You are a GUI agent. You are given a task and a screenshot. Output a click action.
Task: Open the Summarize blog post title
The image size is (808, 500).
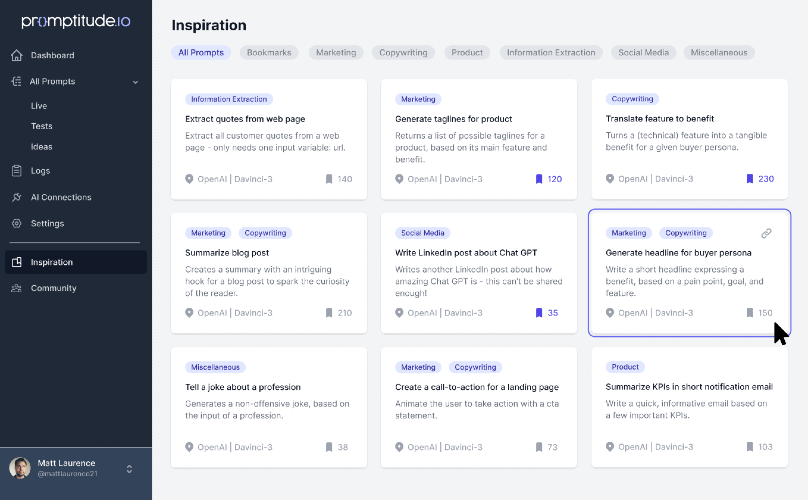click(227, 253)
